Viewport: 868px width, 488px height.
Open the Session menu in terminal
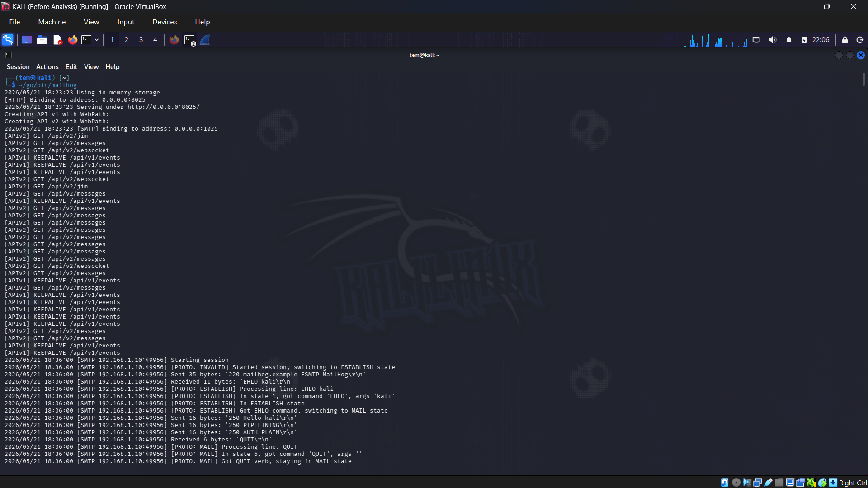coord(18,67)
